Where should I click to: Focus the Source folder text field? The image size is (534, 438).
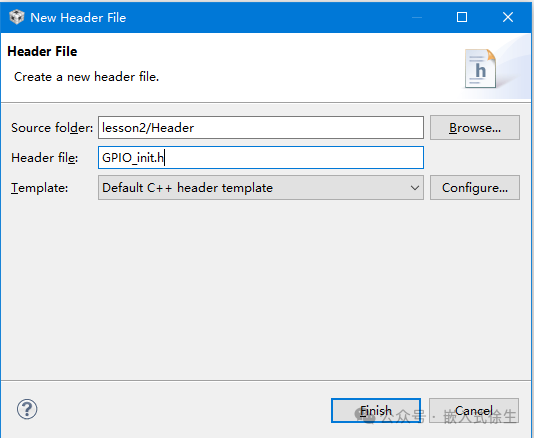coord(261,128)
